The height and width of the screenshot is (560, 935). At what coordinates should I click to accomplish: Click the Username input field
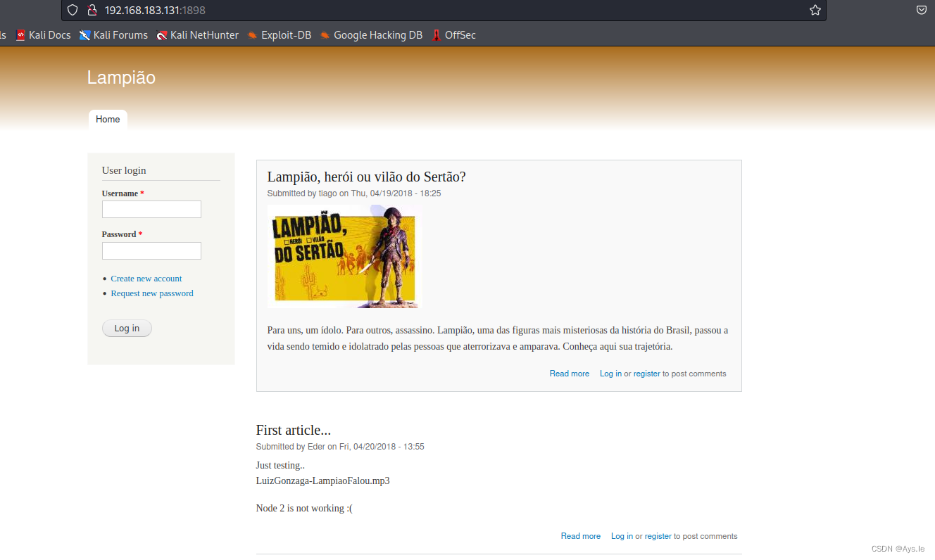[x=151, y=209]
